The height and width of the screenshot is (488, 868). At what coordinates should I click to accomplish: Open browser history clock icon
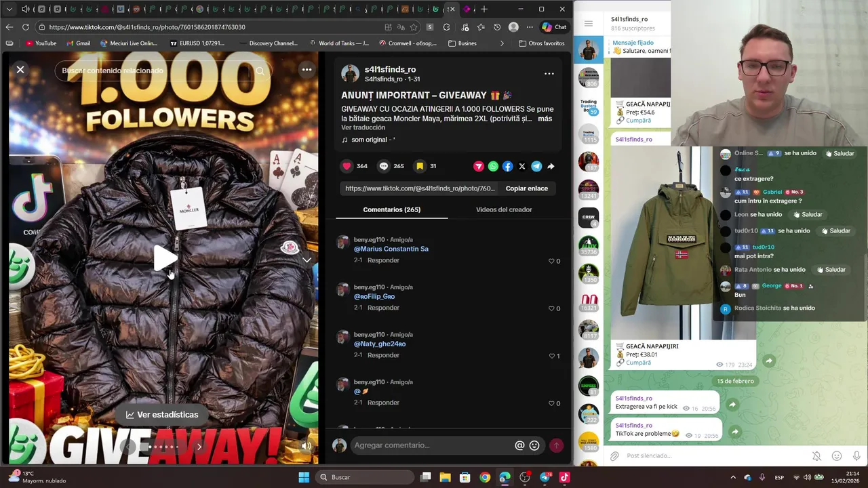pyautogui.click(x=497, y=27)
